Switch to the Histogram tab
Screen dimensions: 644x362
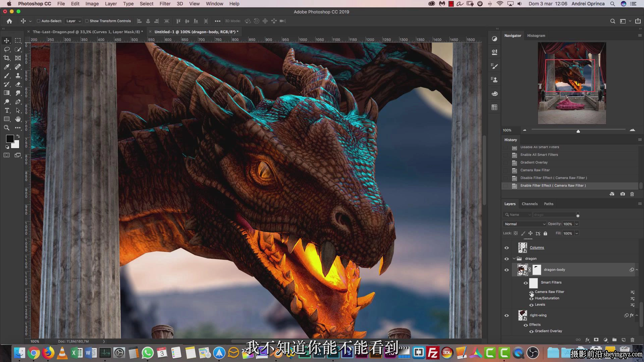536,36
